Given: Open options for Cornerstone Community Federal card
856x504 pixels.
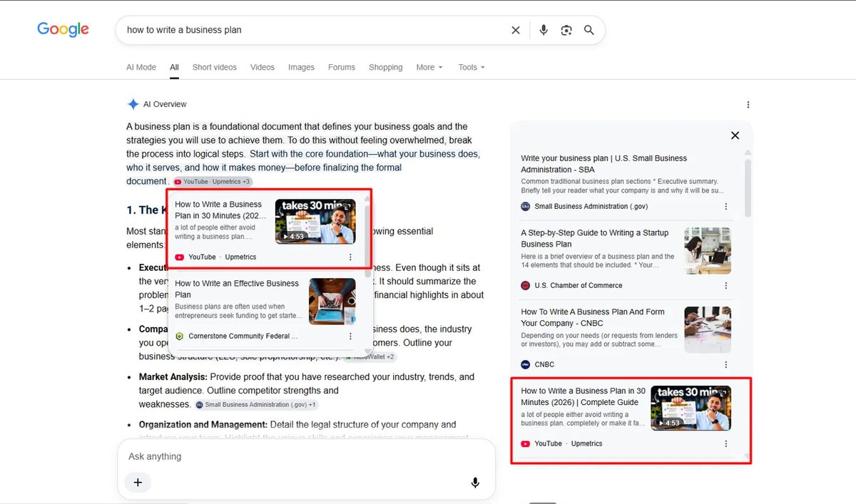Looking at the screenshot, I should click(350, 336).
